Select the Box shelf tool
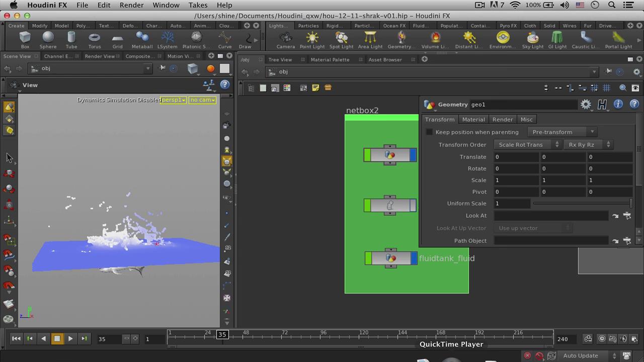Screen dimensions: 644x362 pyautogui.click(x=25, y=40)
